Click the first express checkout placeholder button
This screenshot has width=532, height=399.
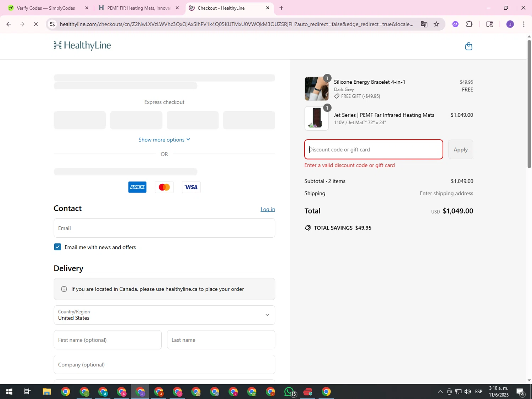click(x=79, y=120)
